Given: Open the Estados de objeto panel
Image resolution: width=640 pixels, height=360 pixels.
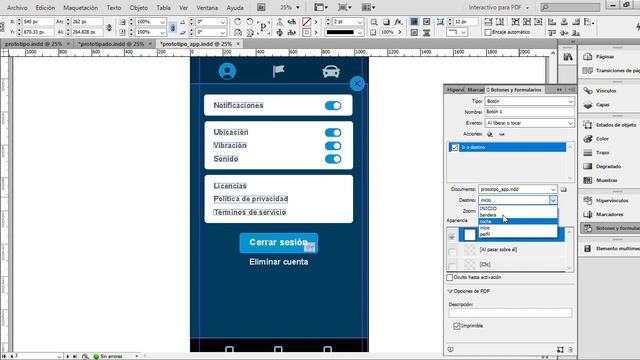Looking at the screenshot, I should point(610,125).
